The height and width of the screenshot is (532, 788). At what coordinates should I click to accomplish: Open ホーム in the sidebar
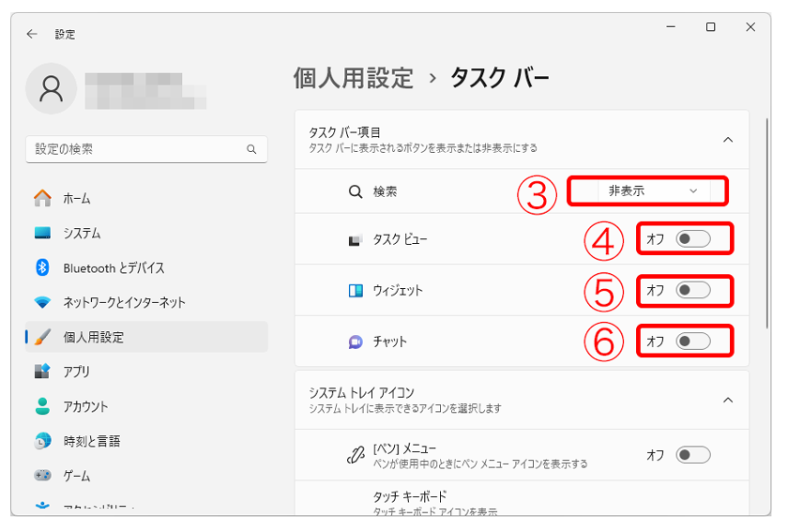point(77,198)
